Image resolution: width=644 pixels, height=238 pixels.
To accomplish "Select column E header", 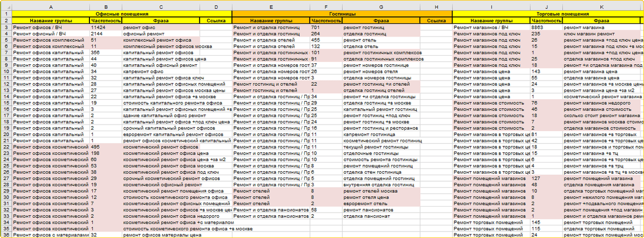I will coord(271,8).
